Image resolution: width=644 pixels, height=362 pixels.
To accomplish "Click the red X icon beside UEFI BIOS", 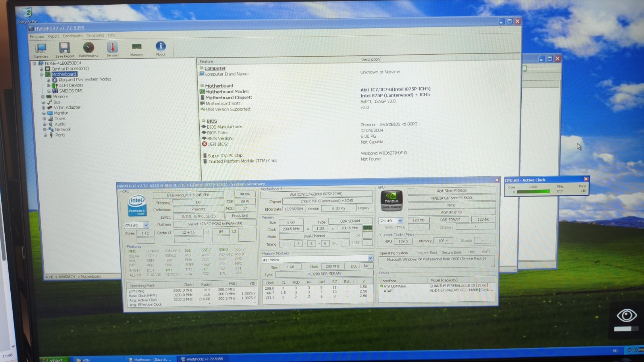I will point(204,144).
